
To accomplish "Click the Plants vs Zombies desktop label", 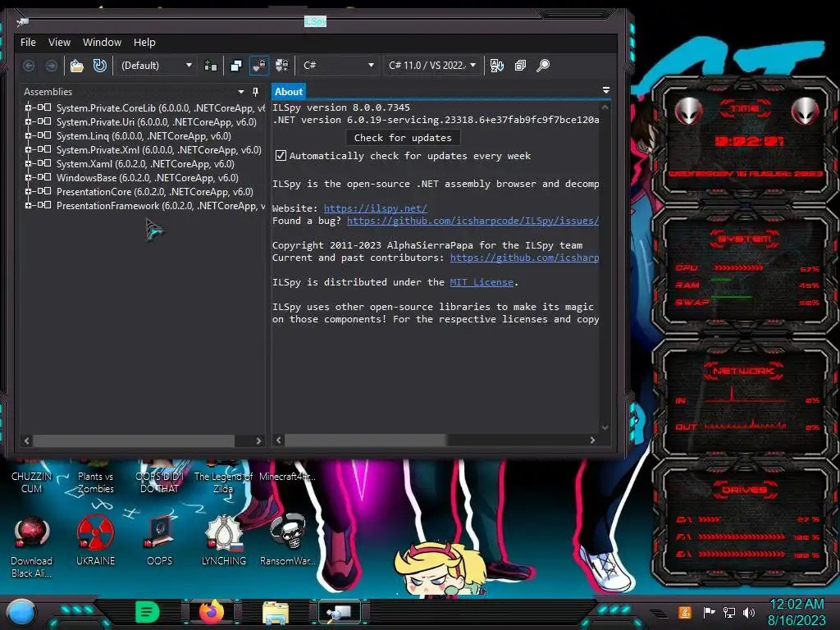I will (x=95, y=482).
